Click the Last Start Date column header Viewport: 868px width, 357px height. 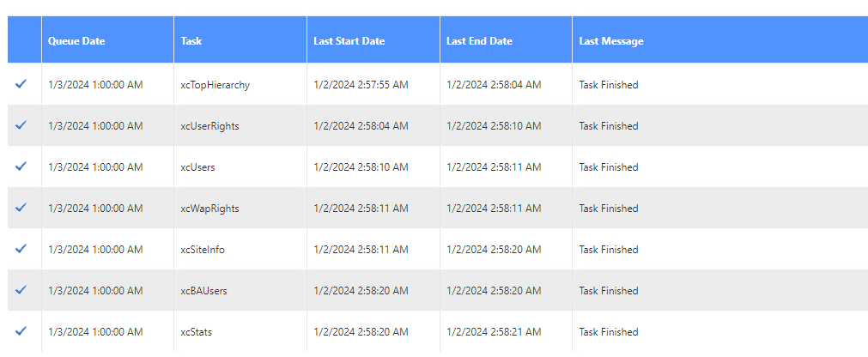pos(349,41)
